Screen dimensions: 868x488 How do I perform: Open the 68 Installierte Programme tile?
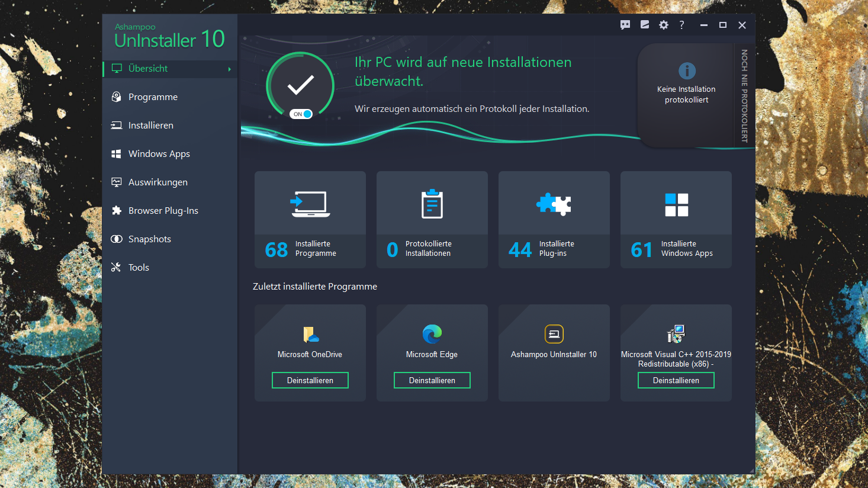coord(310,220)
